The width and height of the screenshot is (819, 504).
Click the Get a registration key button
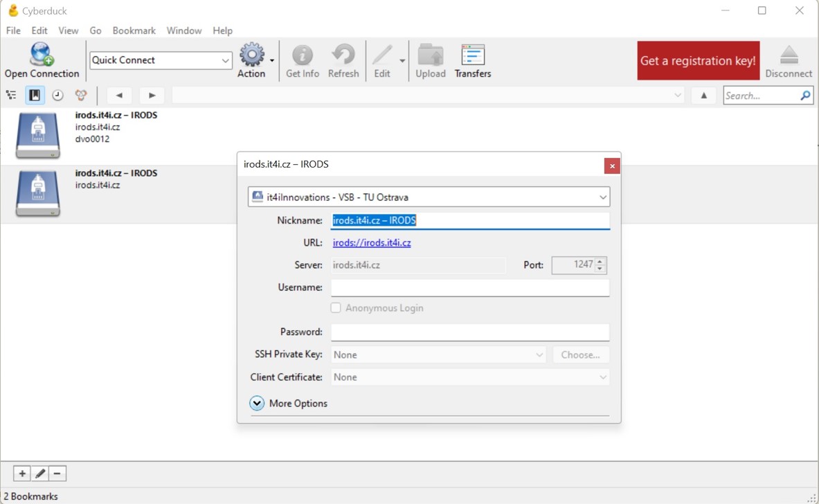click(x=698, y=61)
